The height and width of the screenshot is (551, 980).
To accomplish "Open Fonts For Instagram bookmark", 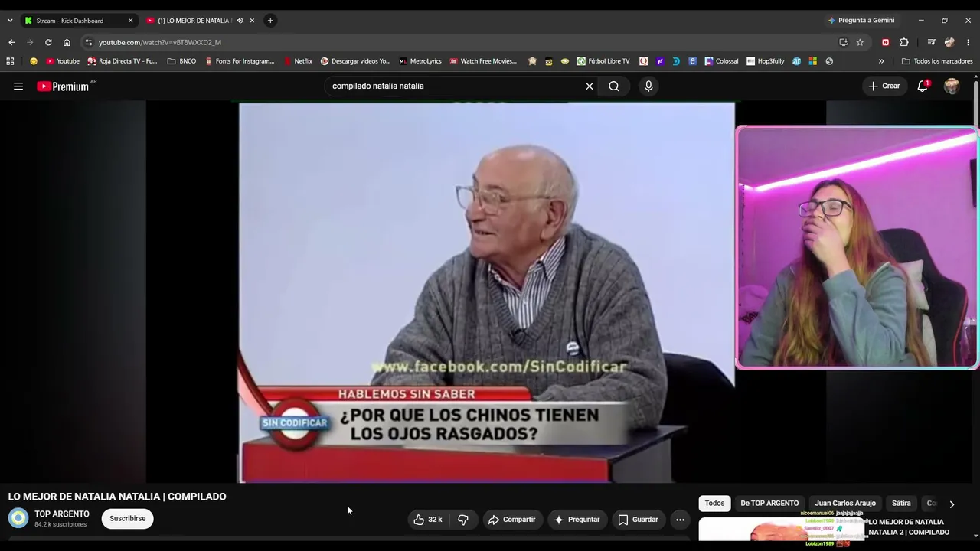I will 240,61.
